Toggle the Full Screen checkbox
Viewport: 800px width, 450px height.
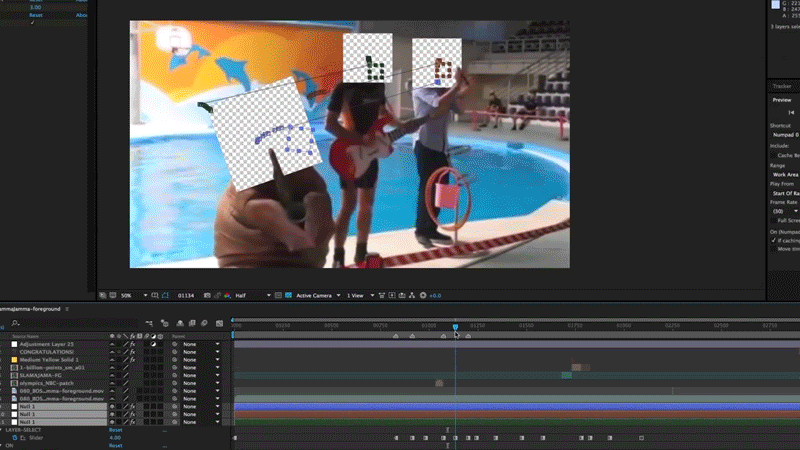click(x=773, y=220)
